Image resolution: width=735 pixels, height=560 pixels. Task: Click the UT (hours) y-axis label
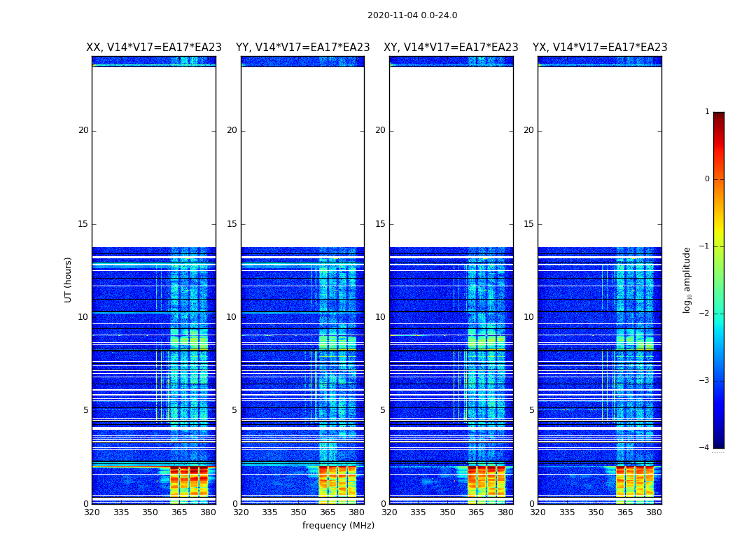(x=69, y=279)
